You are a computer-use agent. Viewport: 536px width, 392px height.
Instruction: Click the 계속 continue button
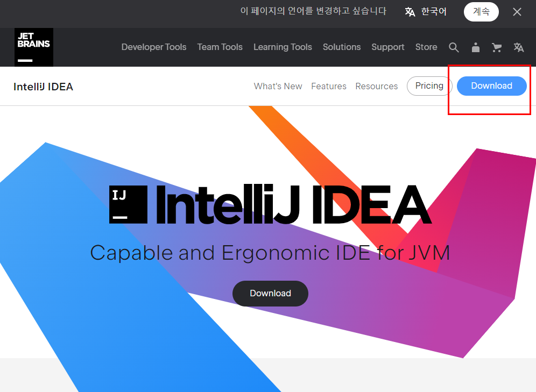tap(481, 12)
